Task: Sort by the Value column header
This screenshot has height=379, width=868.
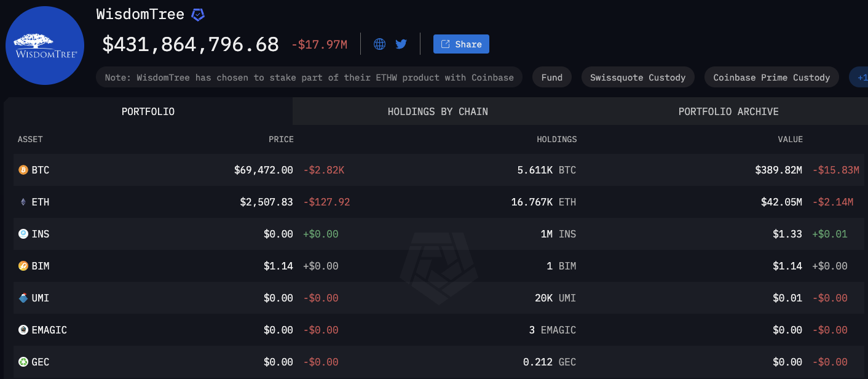Action: (x=790, y=139)
